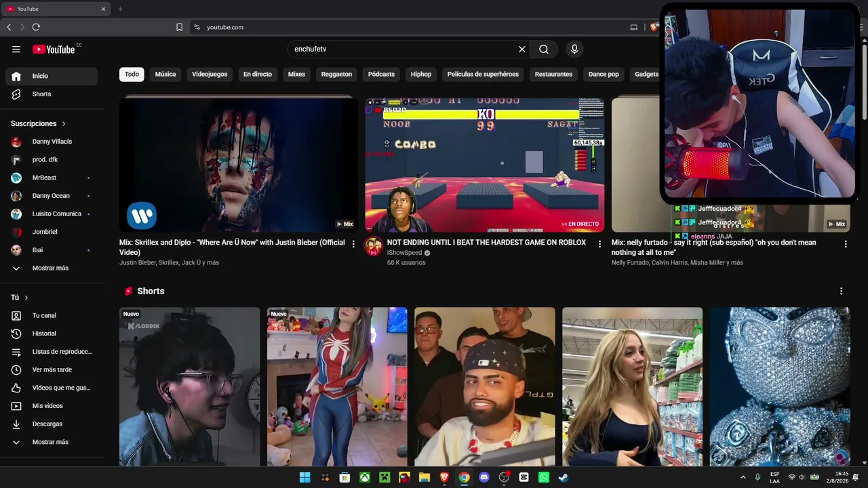The width and height of the screenshot is (868, 488).
Task: Open a new browser tab
Action: point(120,9)
